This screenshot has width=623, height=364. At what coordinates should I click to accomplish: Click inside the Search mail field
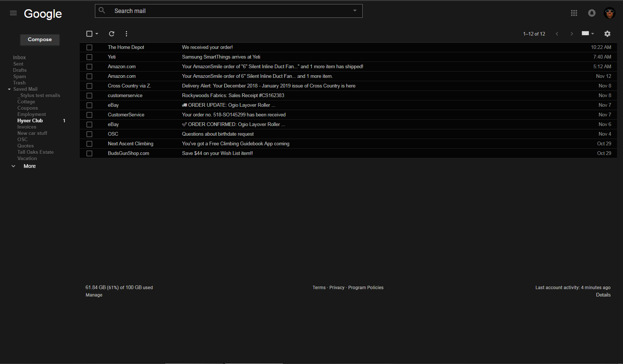click(x=228, y=11)
